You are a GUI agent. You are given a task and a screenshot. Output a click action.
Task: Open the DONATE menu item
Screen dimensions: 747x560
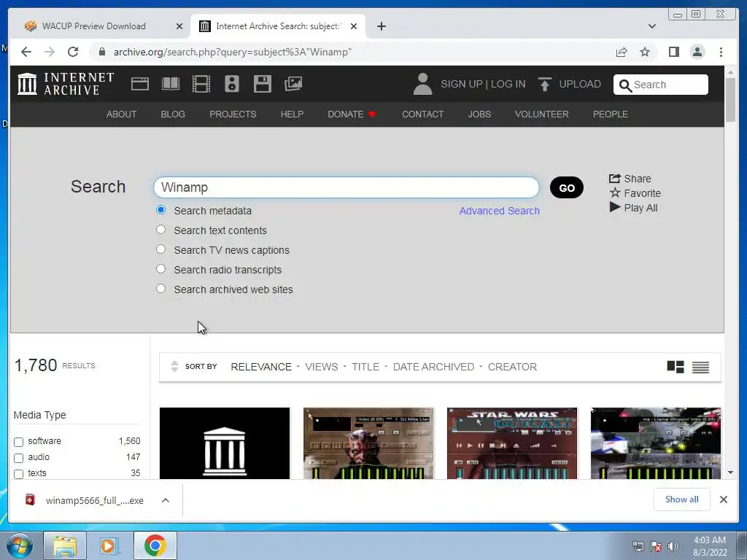[352, 114]
